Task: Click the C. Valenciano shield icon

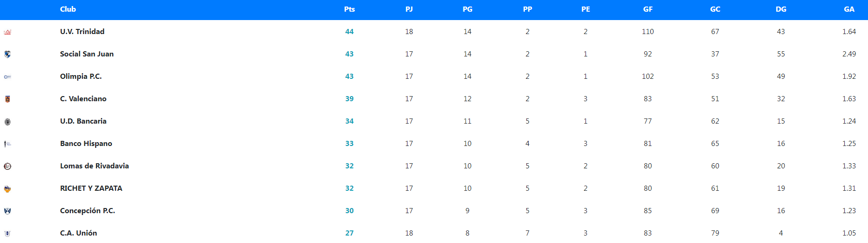Action: [x=7, y=99]
